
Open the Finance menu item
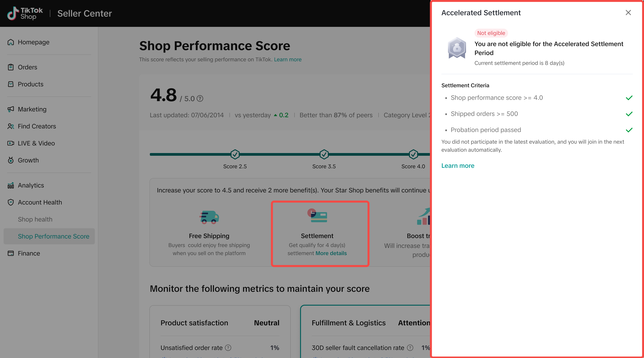tap(29, 253)
